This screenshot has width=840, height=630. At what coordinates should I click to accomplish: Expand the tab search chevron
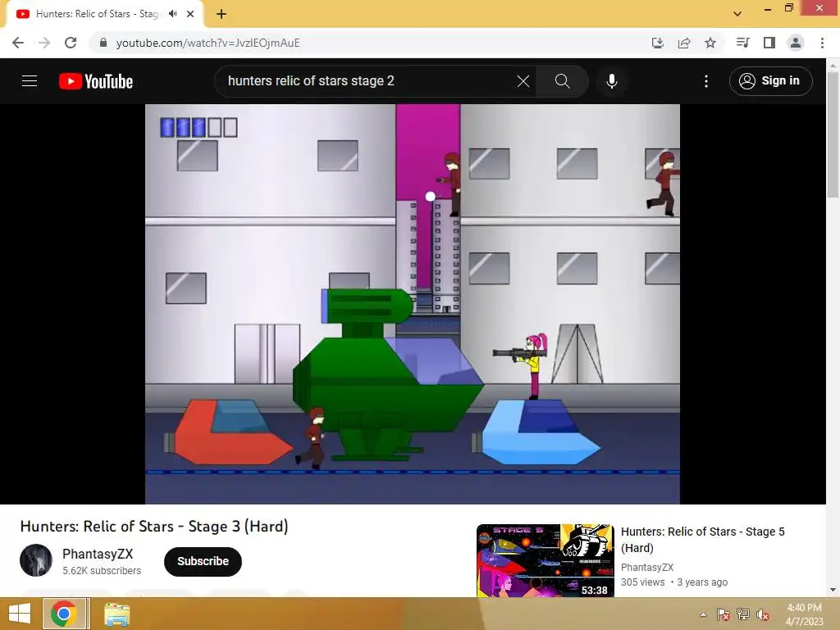pyautogui.click(x=737, y=14)
